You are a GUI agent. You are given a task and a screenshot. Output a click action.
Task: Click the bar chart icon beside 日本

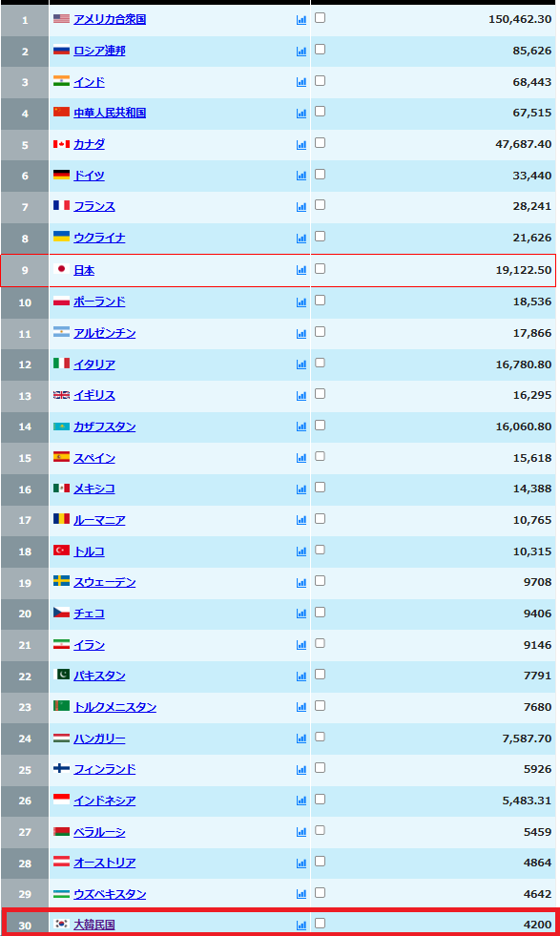301,270
